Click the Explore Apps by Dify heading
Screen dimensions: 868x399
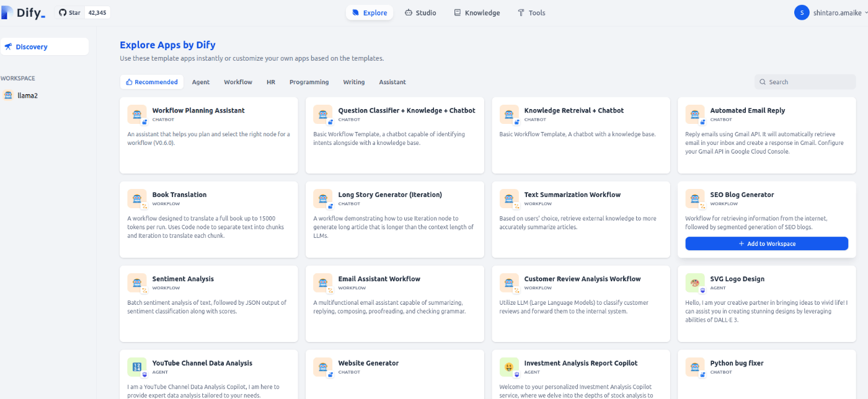coord(167,45)
